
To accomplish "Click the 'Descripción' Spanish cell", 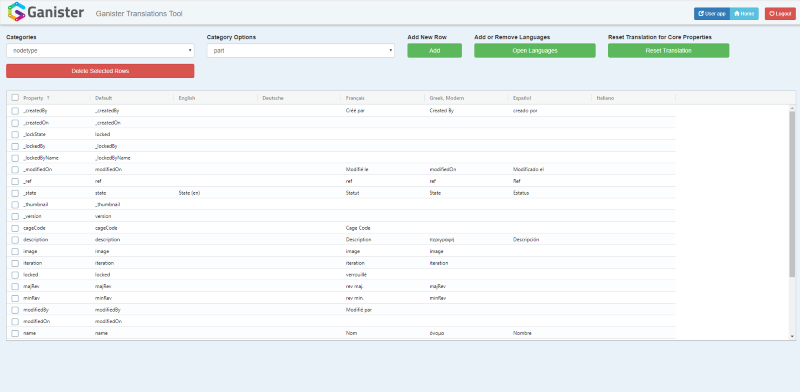I will 526,239.
